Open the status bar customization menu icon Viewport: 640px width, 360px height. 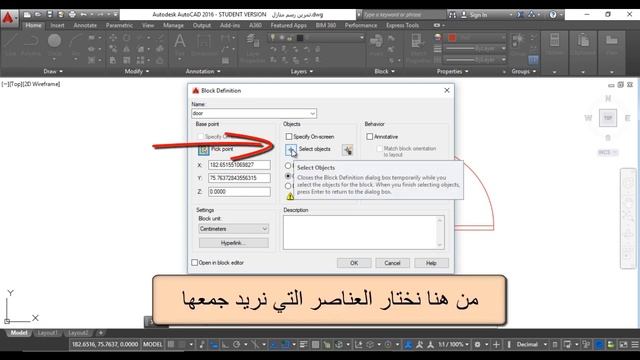(635, 344)
